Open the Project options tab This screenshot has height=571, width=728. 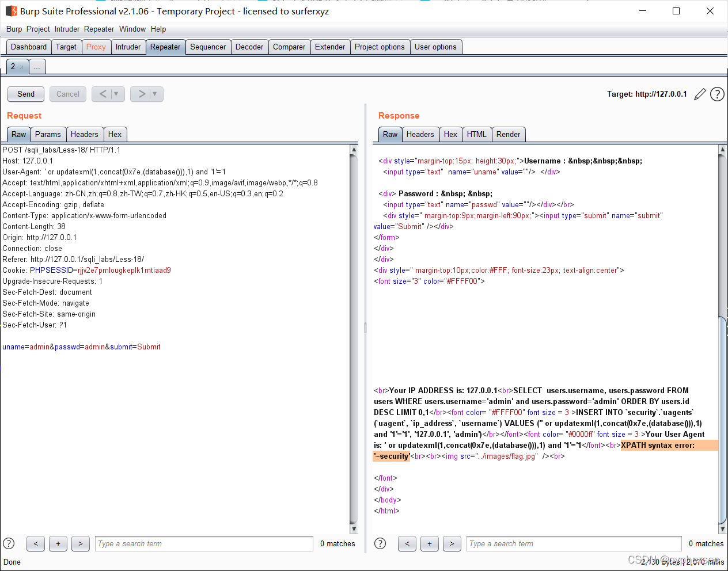point(380,47)
